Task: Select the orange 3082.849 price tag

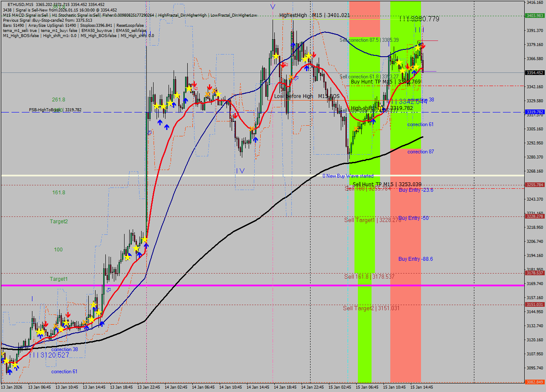Action: 535,382
